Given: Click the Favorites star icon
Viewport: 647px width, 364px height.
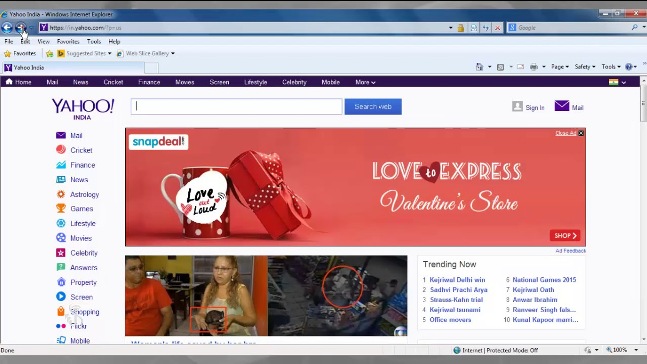Looking at the screenshot, I should click(7, 54).
